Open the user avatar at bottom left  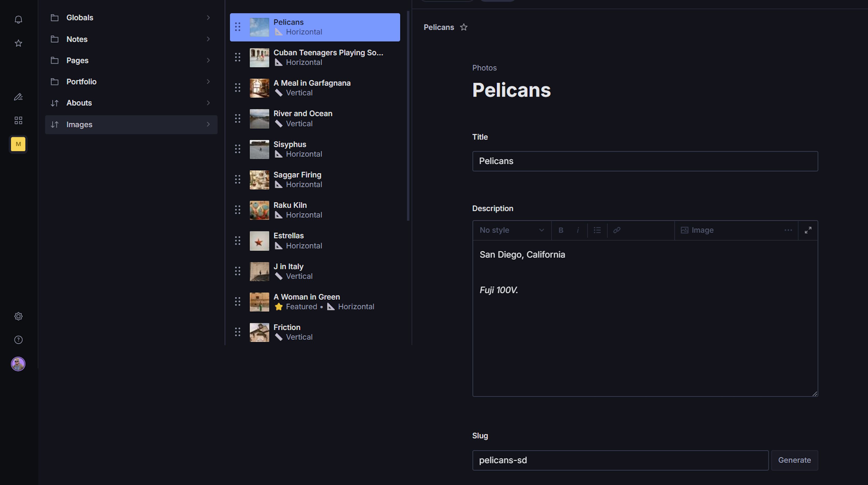pyautogui.click(x=18, y=364)
